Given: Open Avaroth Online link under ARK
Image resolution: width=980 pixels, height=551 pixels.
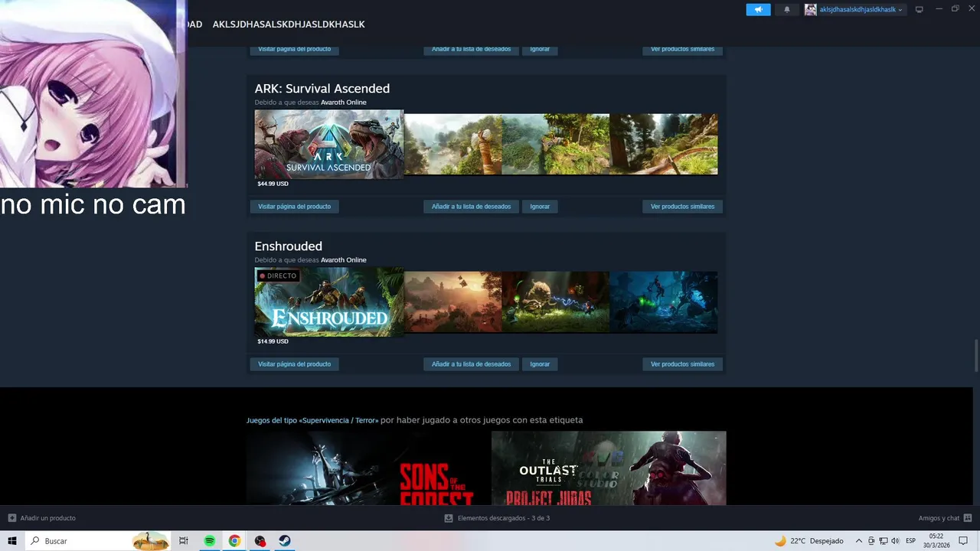Looking at the screenshot, I should 343,103.
